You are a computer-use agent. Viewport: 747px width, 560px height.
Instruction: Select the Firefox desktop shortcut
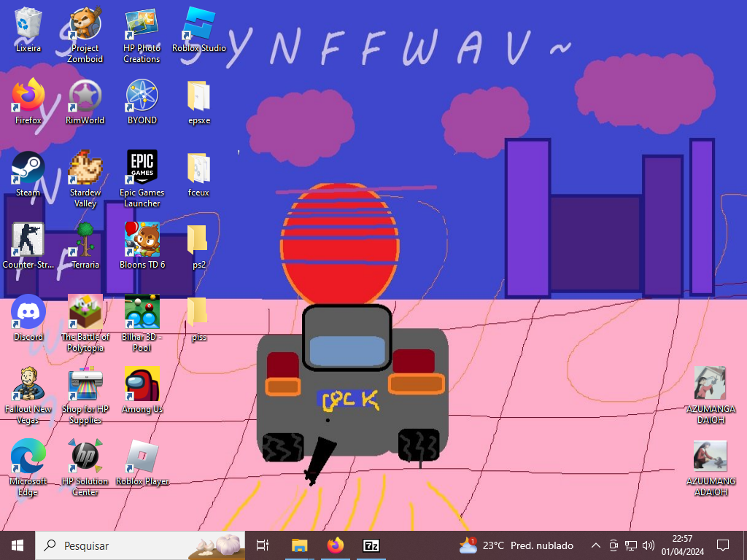pyautogui.click(x=28, y=102)
